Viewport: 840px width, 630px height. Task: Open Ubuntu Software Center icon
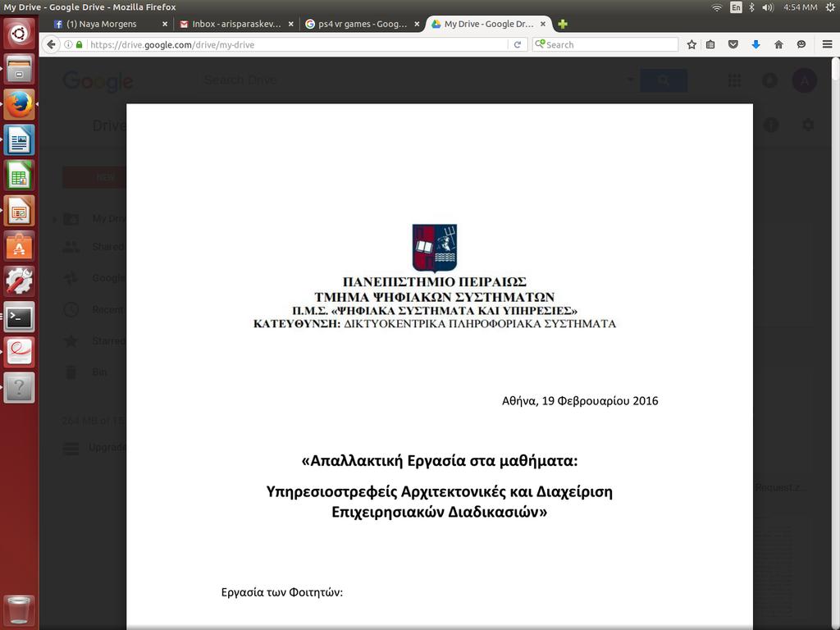click(20, 245)
